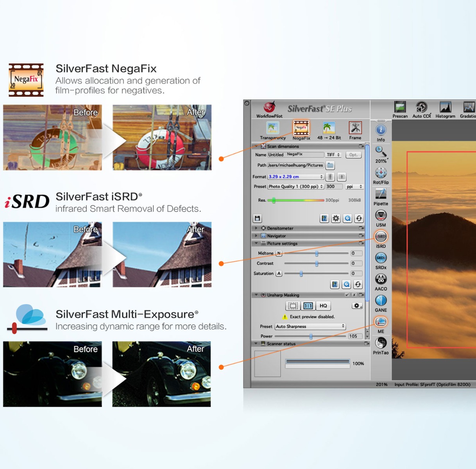The width and height of the screenshot is (476, 469).
Task: Activate the ME Multi-Exposure icon
Action: coord(381,322)
